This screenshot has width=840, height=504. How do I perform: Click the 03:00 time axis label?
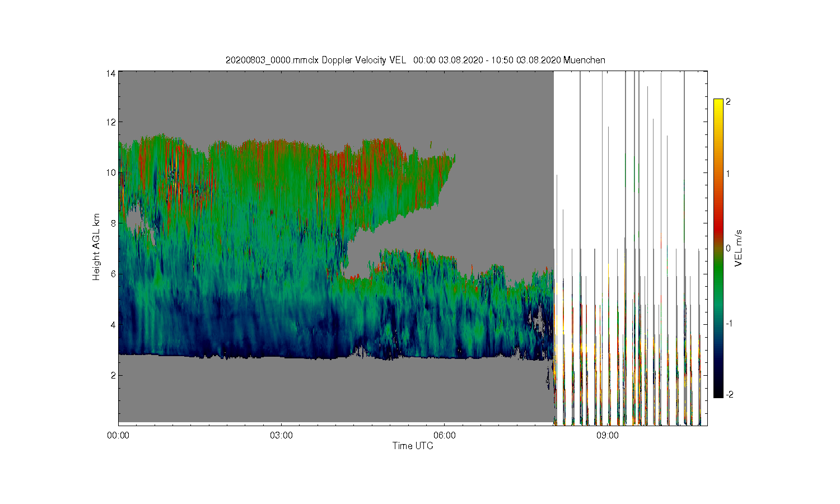coord(281,435)
